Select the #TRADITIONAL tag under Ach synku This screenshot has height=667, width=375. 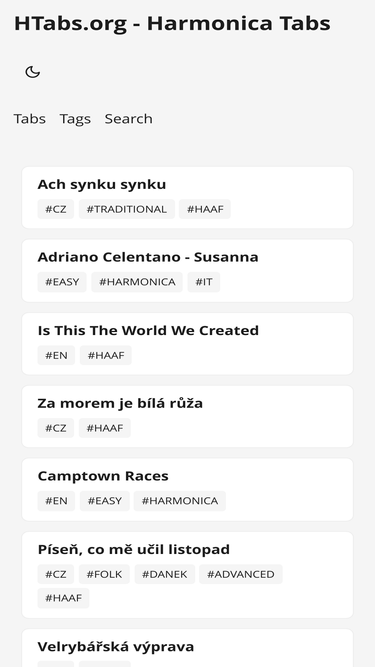click(127, 209)
